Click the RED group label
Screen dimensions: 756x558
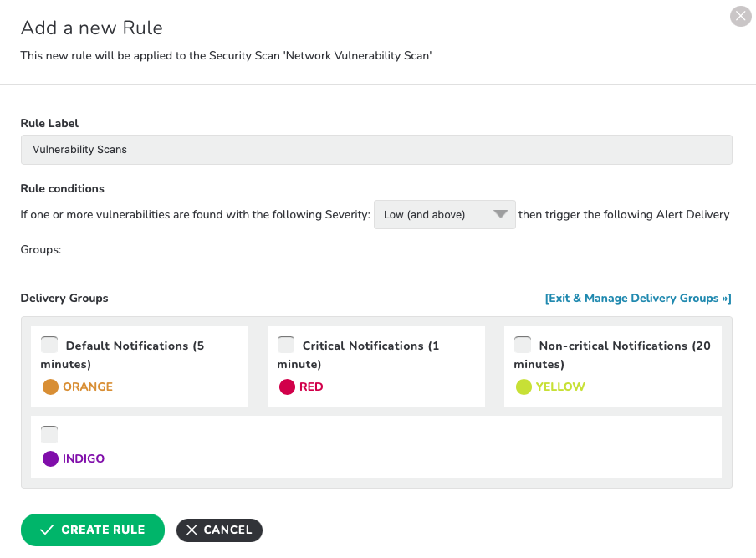311,387
